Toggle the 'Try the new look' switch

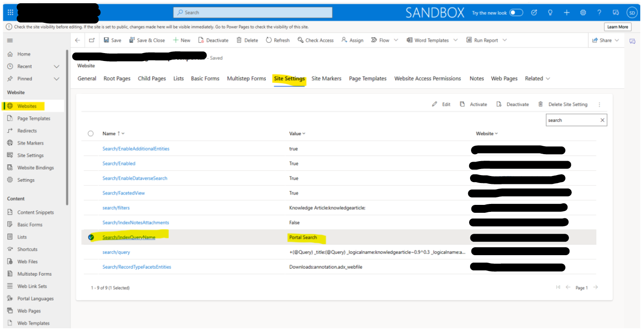point(516,13)
